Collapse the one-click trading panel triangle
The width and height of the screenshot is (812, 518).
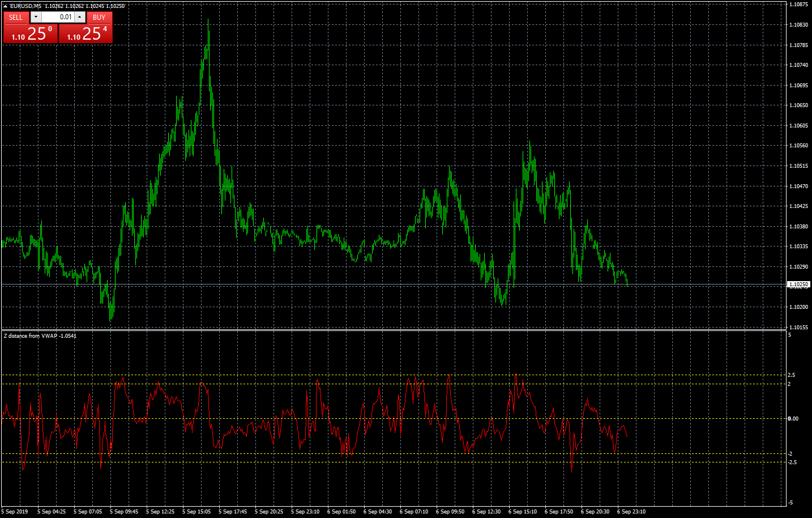tap(5, 6)
